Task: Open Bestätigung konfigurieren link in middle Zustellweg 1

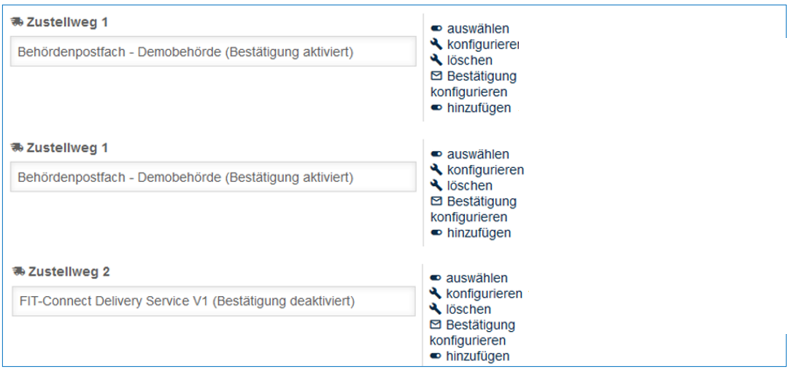Action: (473, 209)
